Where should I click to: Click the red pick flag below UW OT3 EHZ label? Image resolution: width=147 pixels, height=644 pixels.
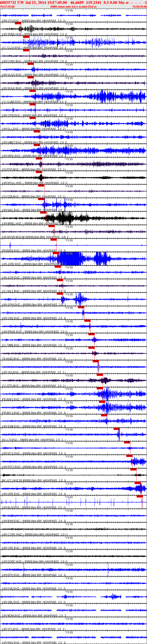18,23
